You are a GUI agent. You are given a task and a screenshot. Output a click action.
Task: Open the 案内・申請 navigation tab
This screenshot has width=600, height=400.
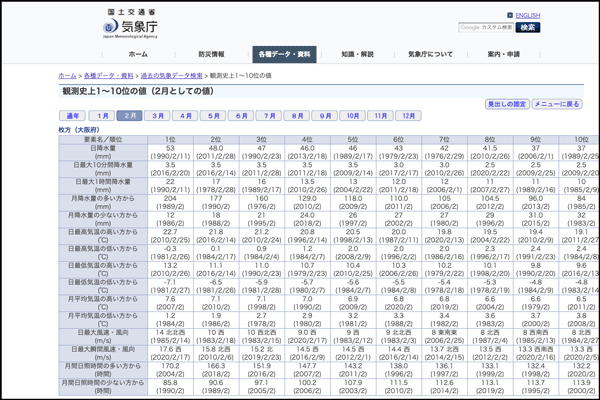pyautogui.click(x=503, y=54)
